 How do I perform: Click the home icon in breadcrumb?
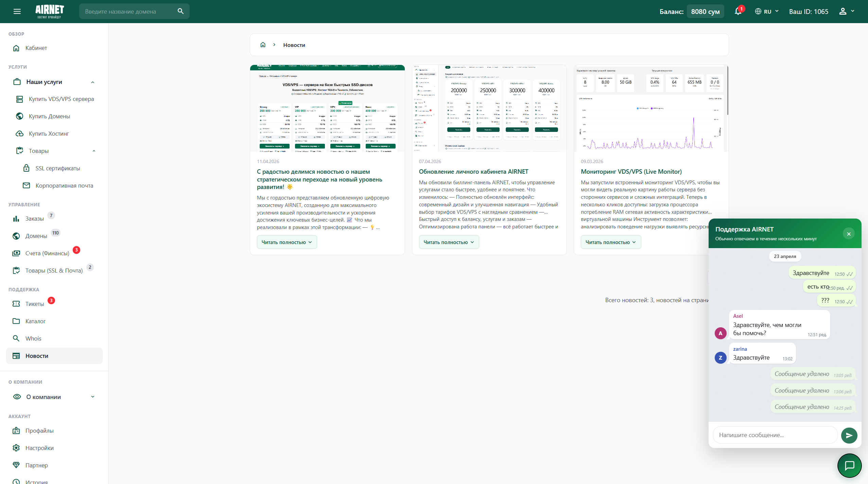pos(263,45)
